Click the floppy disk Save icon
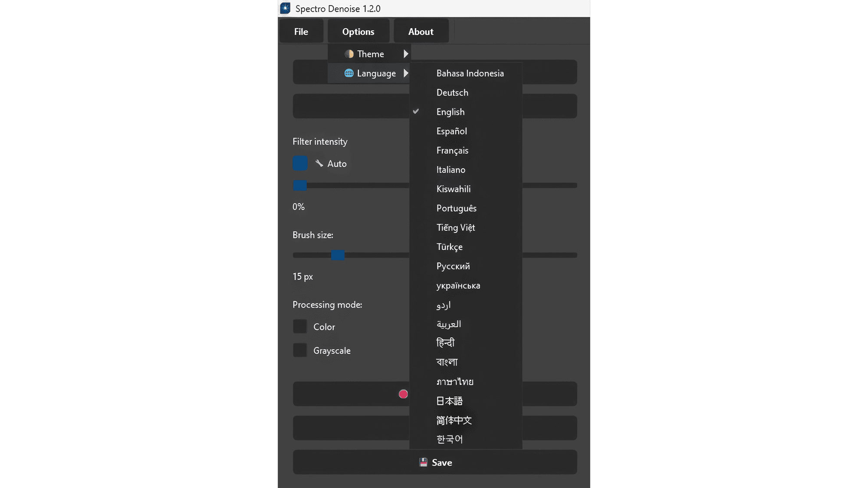This screenshot has height=488, width=868. click(423, 462)
